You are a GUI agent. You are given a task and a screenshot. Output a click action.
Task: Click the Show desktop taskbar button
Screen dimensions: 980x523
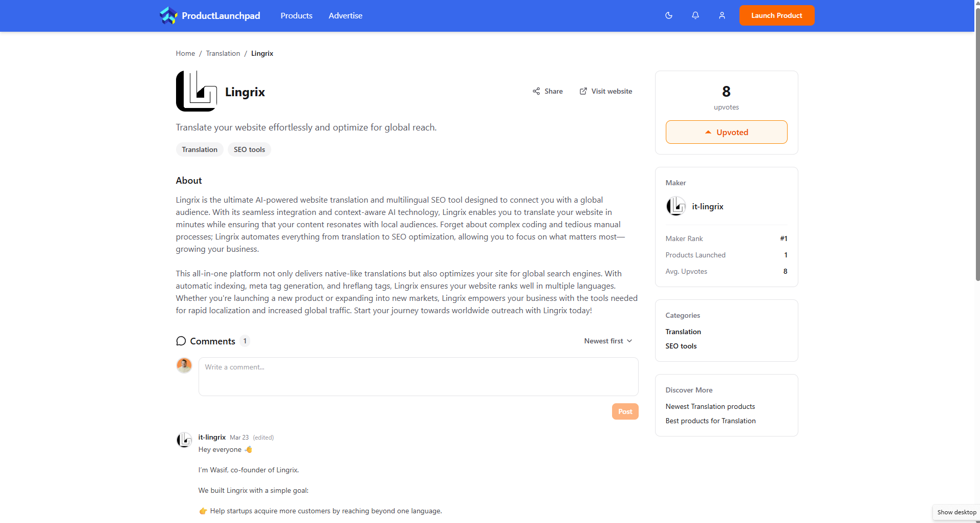click(x=956, y=512)
